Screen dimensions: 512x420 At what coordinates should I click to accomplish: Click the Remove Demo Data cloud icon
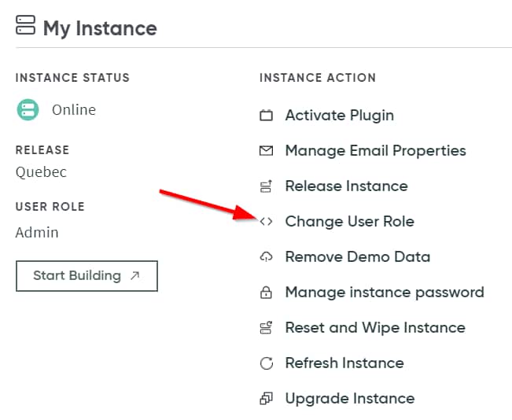[x=266, y=257]
